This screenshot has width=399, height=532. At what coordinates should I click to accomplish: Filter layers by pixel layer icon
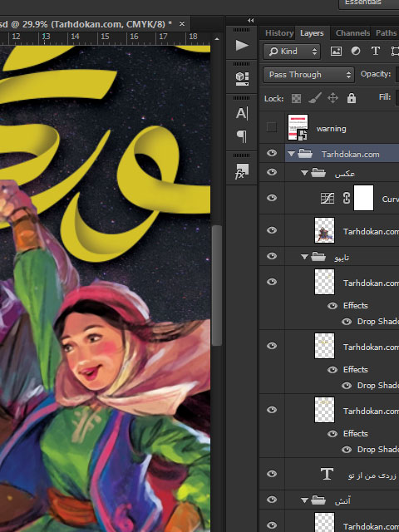(x=336, y=52)
